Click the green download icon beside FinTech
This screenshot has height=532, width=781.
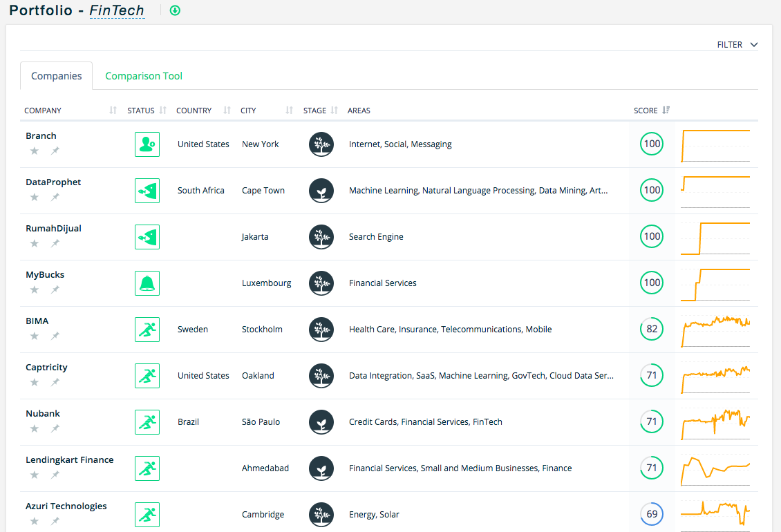pyautogui.click(x=175, y=10)
